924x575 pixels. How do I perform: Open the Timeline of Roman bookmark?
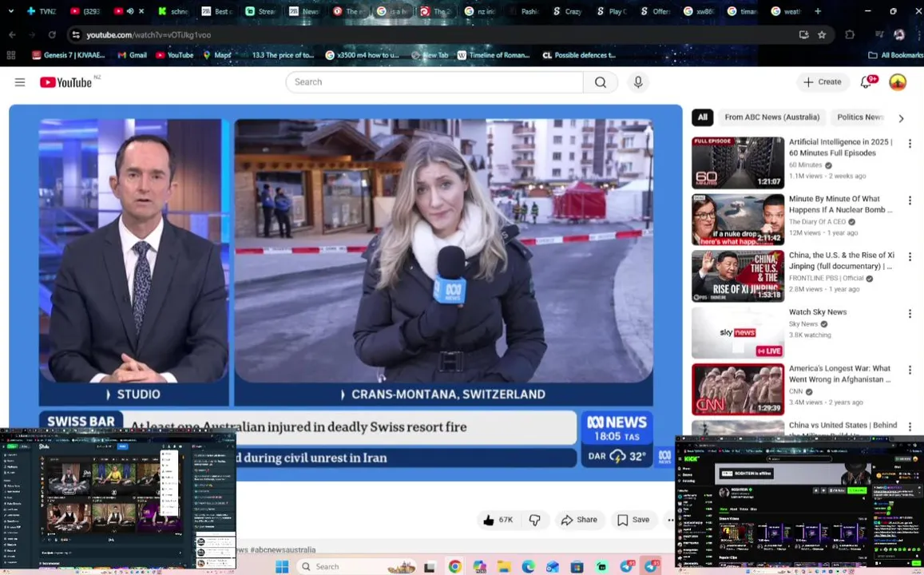coord(494,55)
